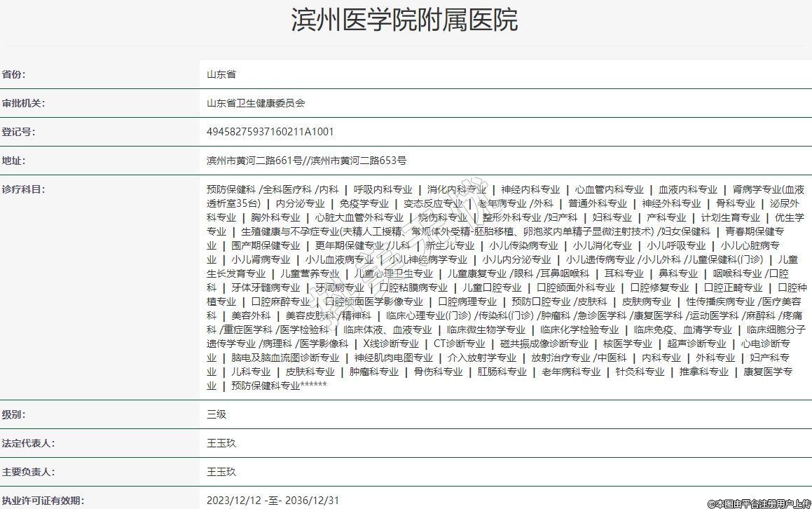Click the 呼吸内科专业 specialty entry
812x509 pixels.
click(x=383, y=189)
